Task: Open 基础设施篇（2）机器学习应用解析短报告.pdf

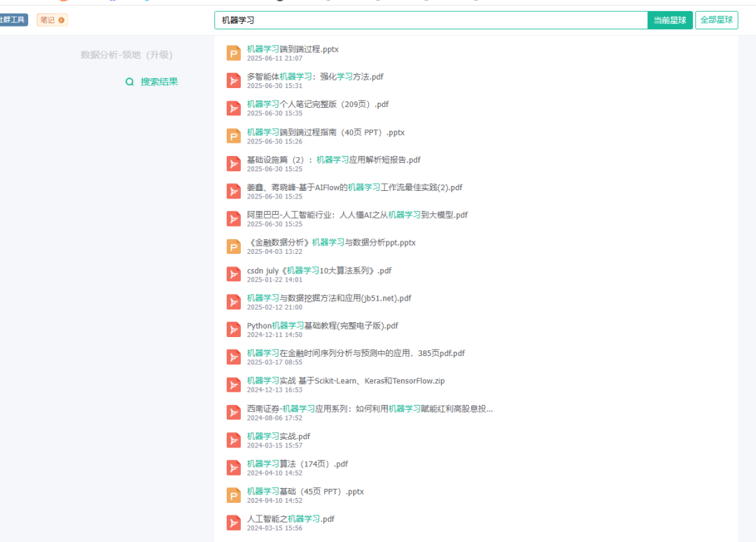Action: coord(334,160)
